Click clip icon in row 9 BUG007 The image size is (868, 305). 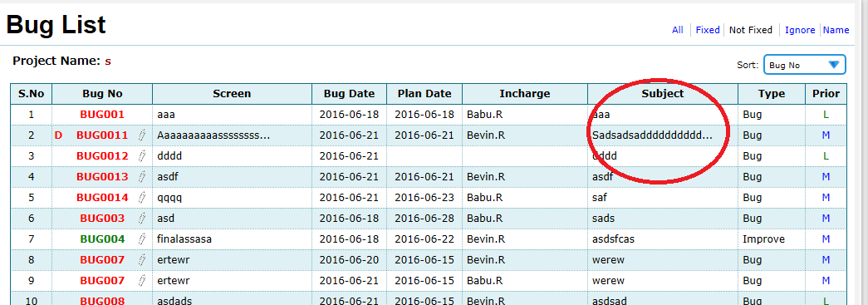pos(142,281)
